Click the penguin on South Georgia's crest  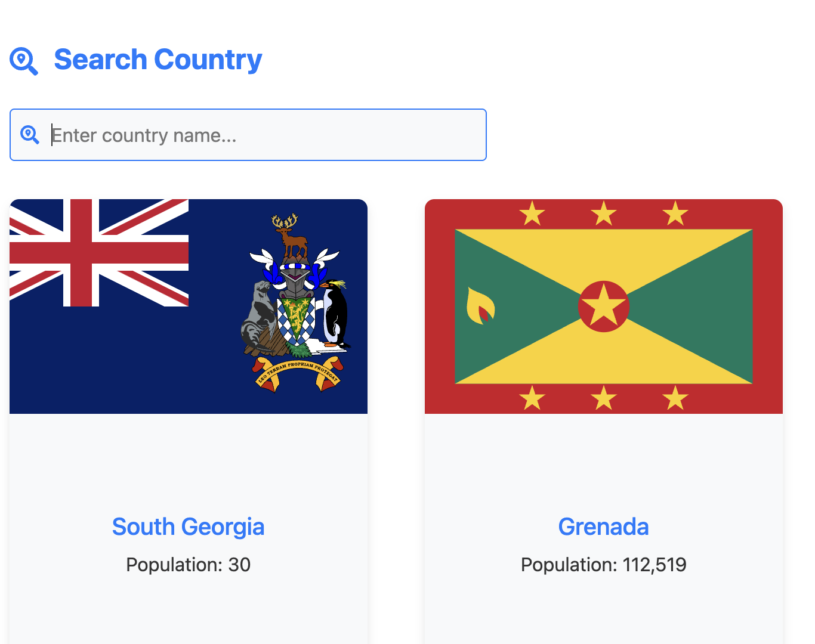(335, 313)
